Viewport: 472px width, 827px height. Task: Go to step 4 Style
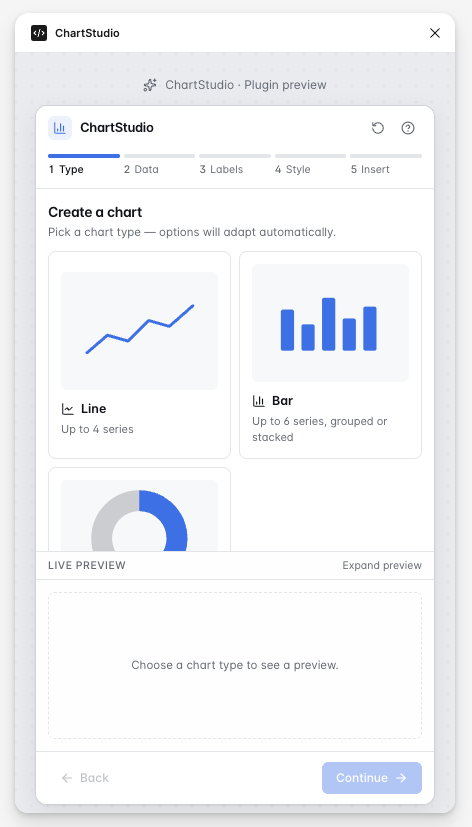tap(310, 164)
